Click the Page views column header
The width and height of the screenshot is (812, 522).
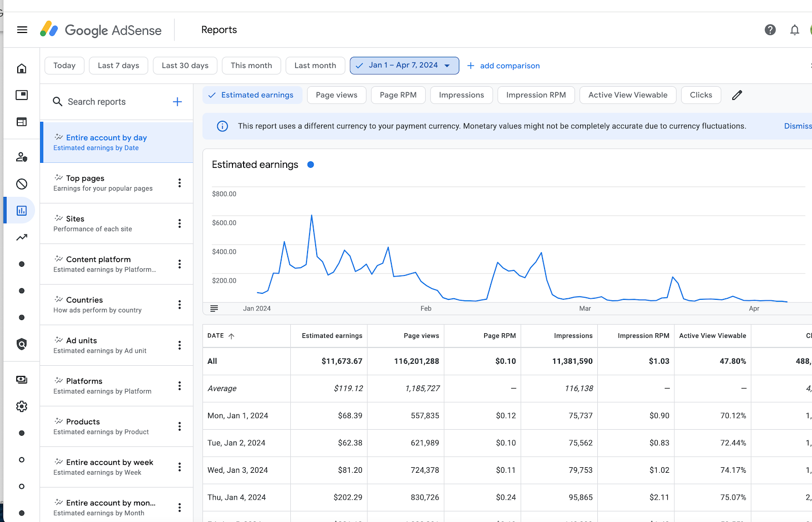tap(421, 336)
